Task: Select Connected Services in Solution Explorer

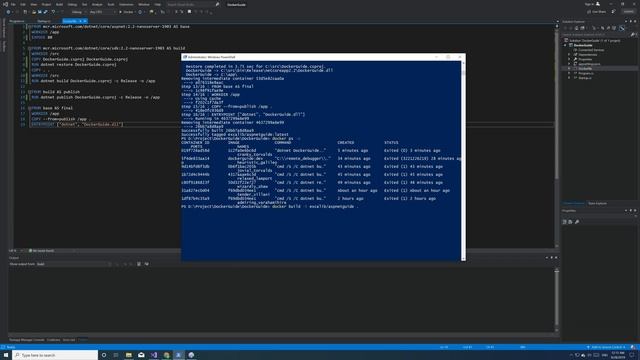Action: coord(591,50)
